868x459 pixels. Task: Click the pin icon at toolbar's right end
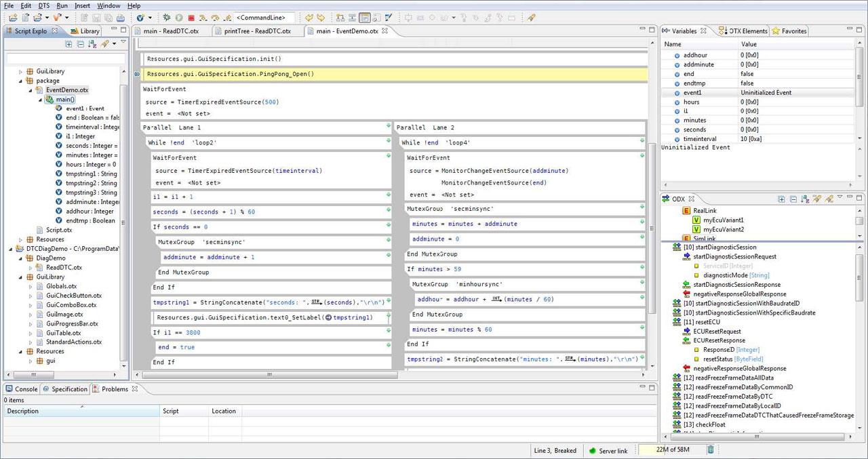(531, 17)
